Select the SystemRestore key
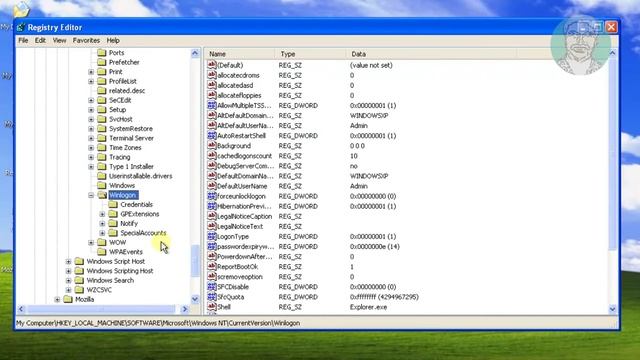This screenshot has height=360, width=640. (x=131, y=129)
